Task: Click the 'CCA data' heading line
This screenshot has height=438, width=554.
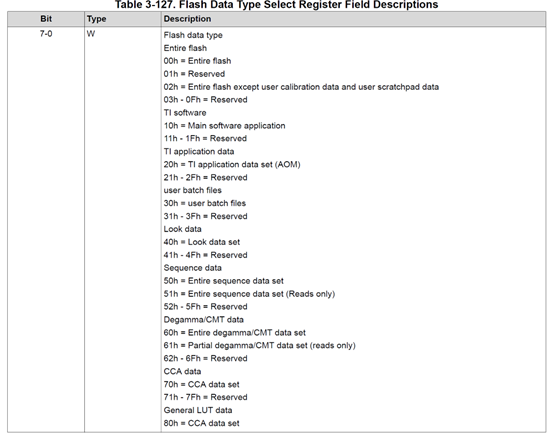Action: (182, 371)
